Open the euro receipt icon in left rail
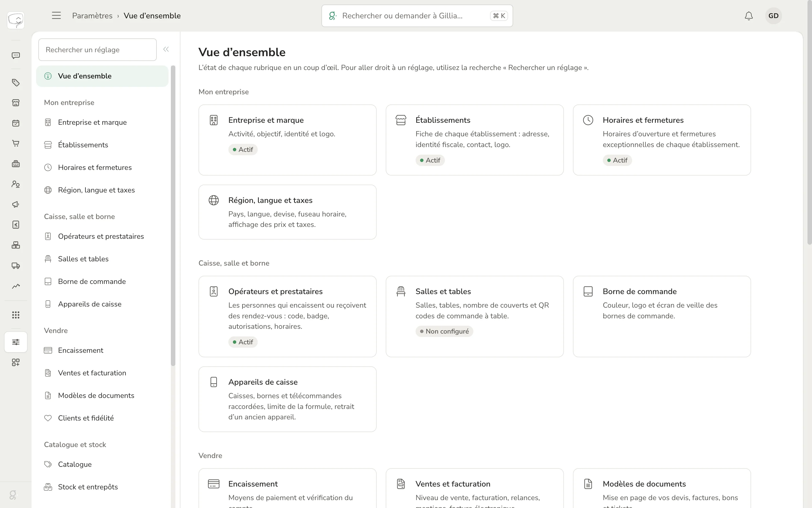Viewport: 812px width, 508px height. tap(16, 225)
